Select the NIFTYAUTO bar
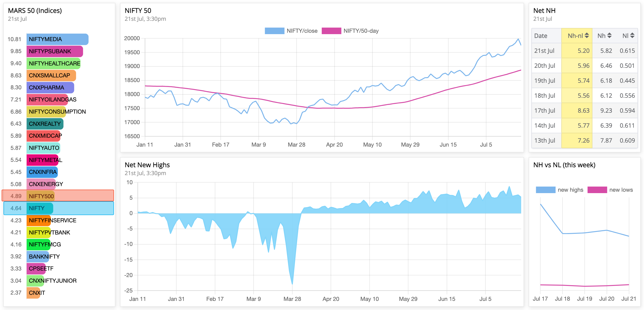This screenshot has width=644, height=310. coord(43,148)
